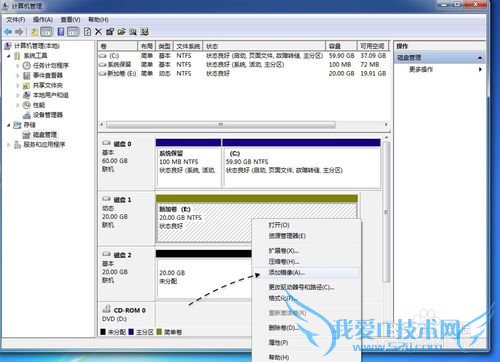Open 更多操作 submenu arrow in actions pane
This screenshot has width=500, height=362.
[x=480, y=69]
